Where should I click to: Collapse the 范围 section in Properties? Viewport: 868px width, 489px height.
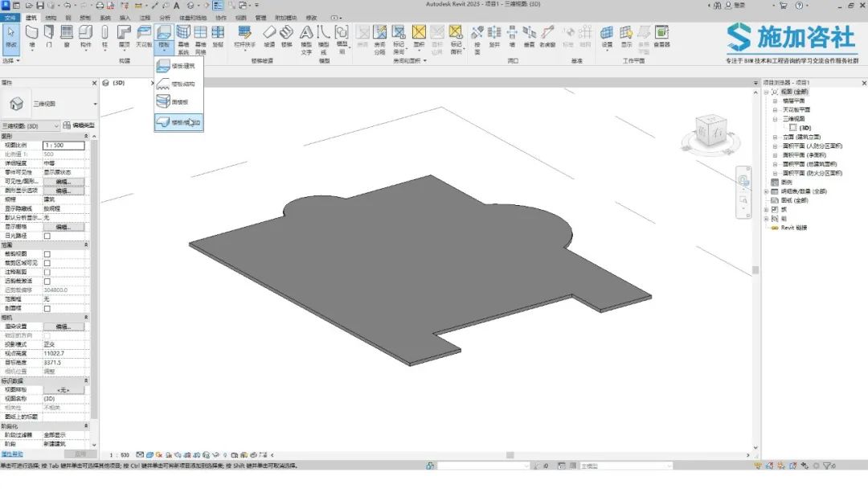pos(86,244)
